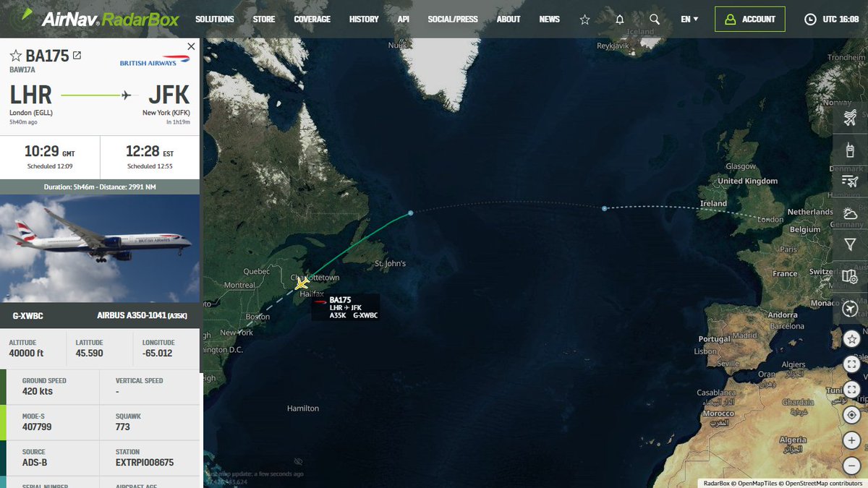
Task: Open notifications bell
Action: (620, 20)
